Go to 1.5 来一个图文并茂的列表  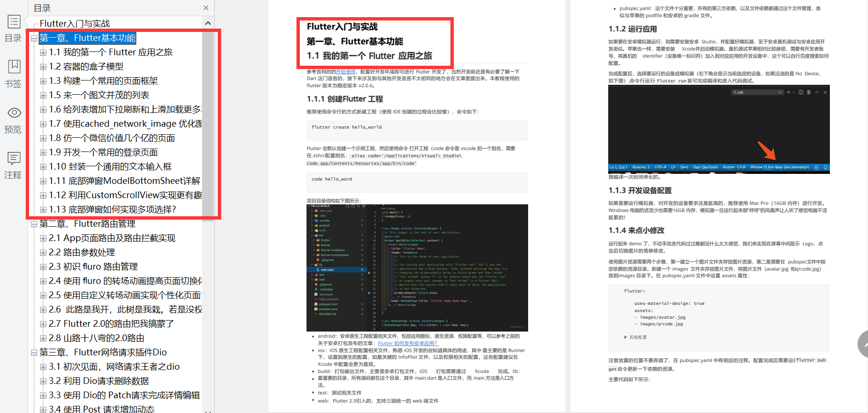click(x=99, y=95)
